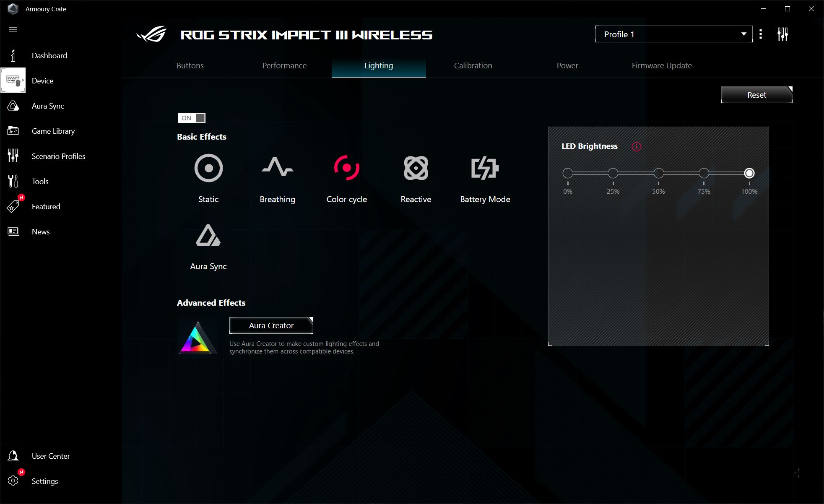The height and width of the screenshot is (504, 824).
Task: Open the sliders settings icon near profile
Action: pos(782,34)
